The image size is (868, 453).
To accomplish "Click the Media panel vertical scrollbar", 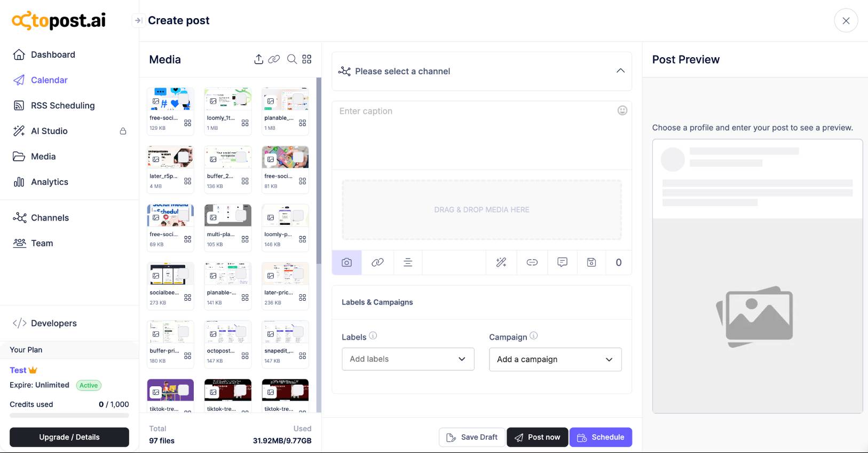I will point(319,171).
